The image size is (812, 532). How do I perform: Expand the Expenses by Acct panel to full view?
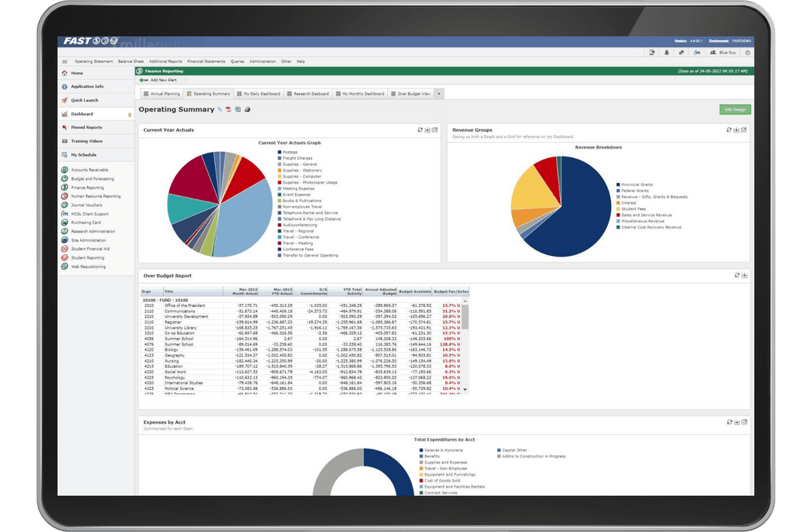[x=744, y=422]
